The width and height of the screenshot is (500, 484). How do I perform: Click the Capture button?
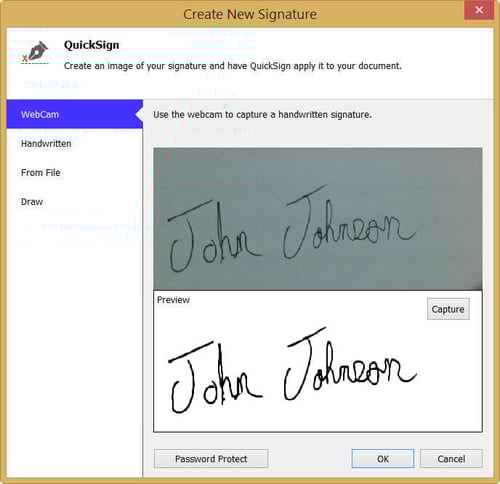tap(448, 309)
